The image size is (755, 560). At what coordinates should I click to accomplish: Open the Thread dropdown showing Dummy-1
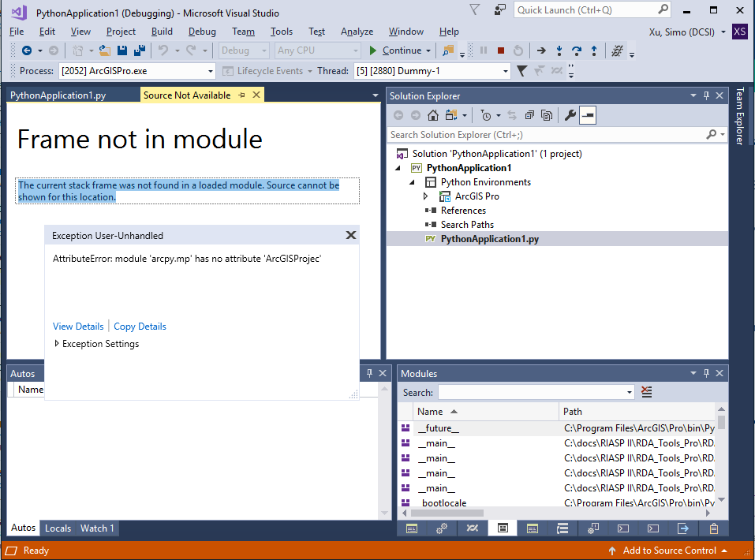(505, 71)
